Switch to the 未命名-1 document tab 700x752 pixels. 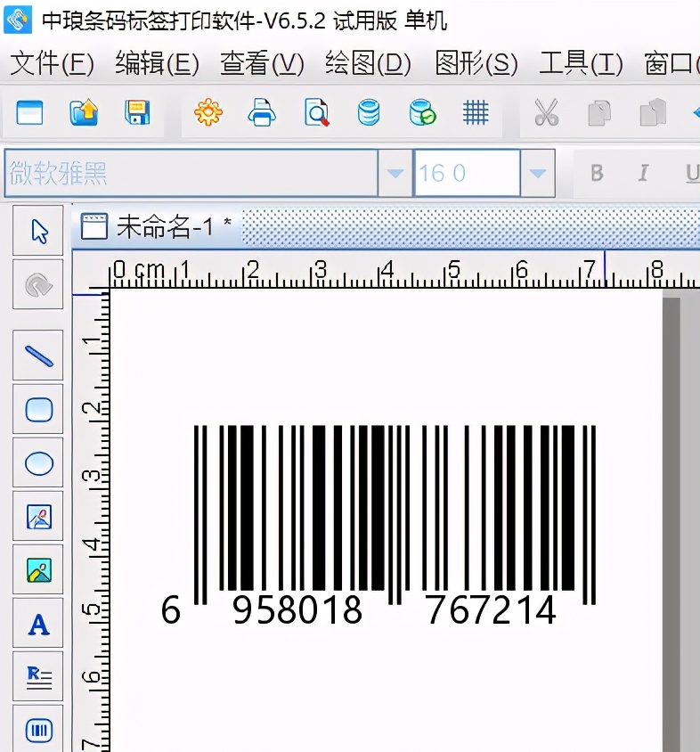tap(157, 227)
